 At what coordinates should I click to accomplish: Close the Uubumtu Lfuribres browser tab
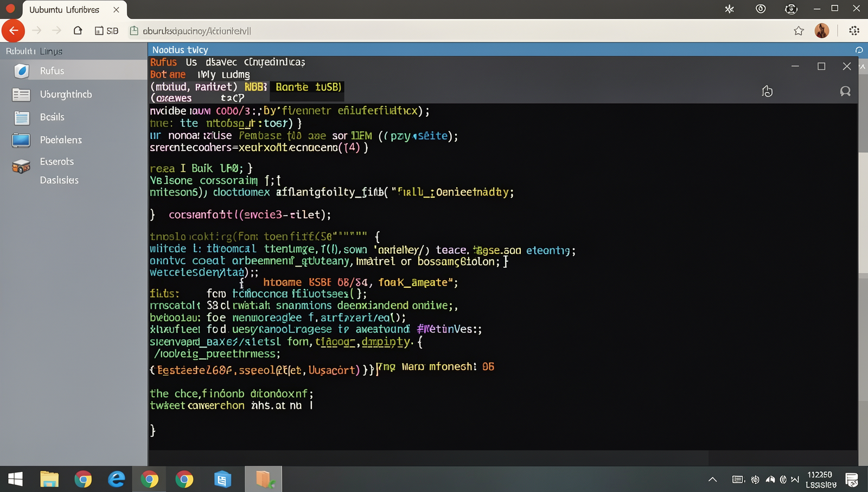click(x=116, y=10)
